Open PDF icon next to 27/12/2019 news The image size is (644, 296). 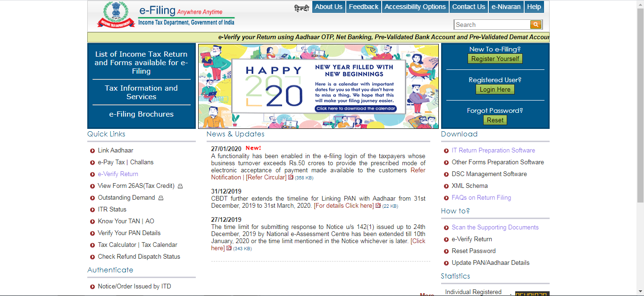[x=229, y=248]
